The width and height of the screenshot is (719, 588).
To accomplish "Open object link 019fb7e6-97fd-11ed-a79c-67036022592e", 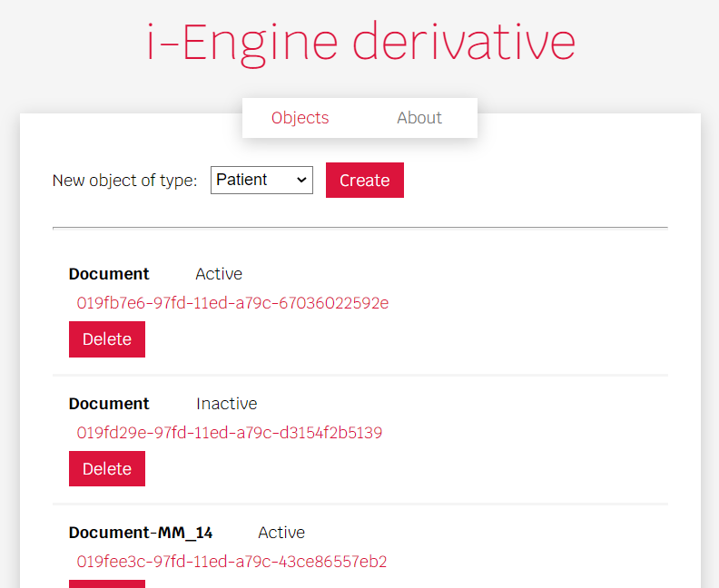I will pos(232,303).
